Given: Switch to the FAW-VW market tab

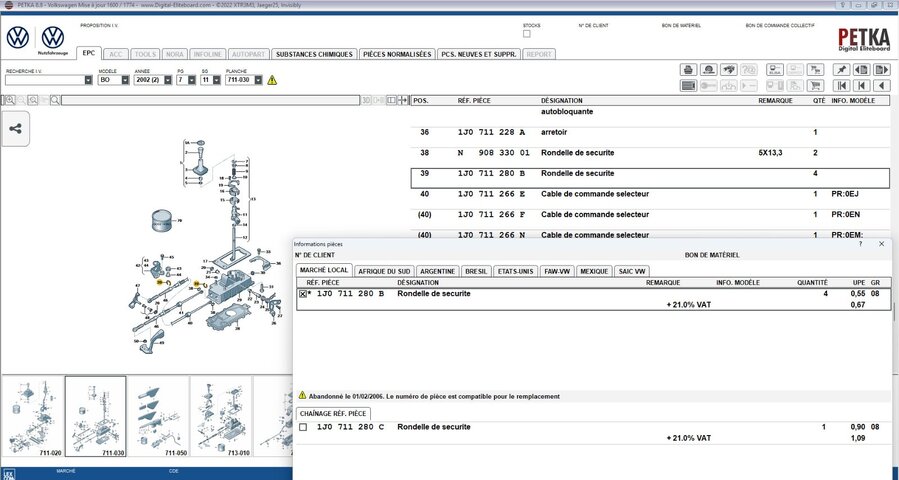Looking at the screenshot, I should click(557, 271).
